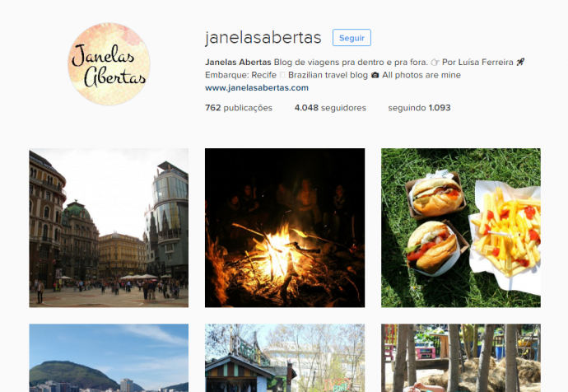This screenshot has height=392, width=568.
Task: View the 4.048 seguidores list
Action: tap(330, 108)
